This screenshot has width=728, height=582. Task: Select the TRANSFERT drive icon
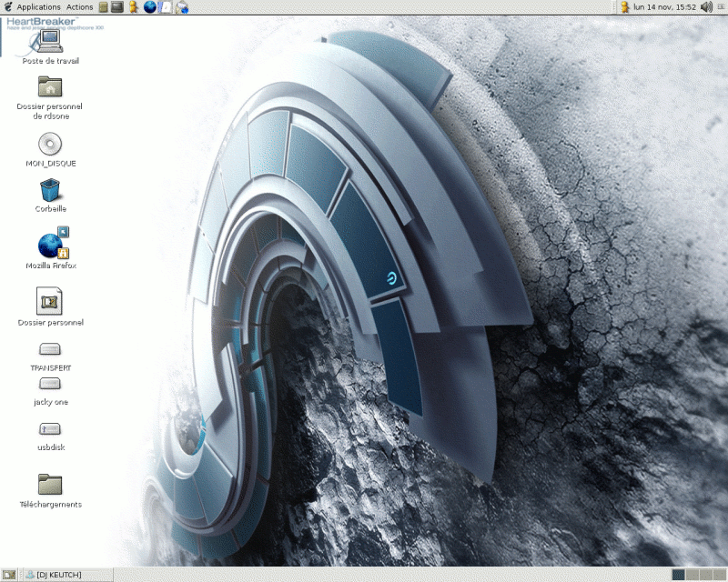[50, 349]
